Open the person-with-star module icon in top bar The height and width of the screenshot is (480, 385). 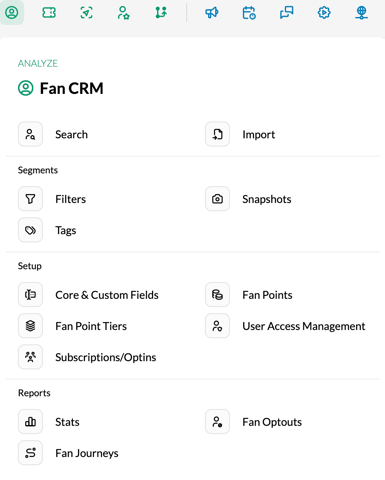pyautogui.click(x=124, y=13)
